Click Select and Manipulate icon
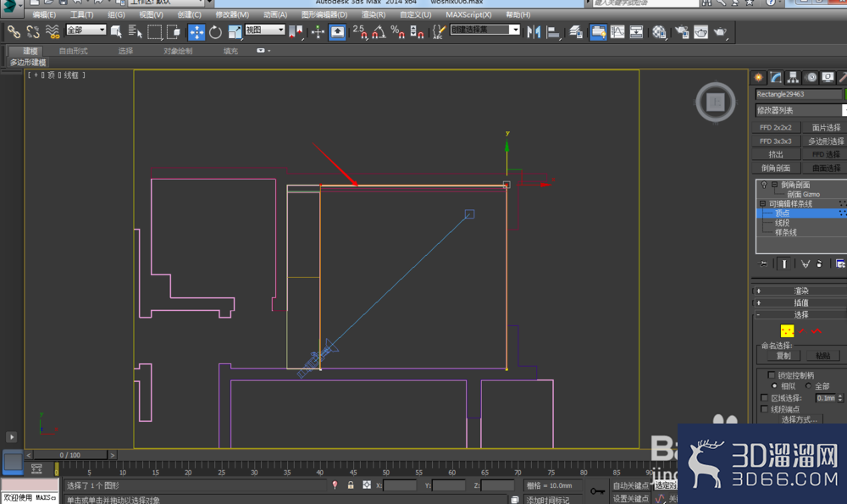847x504 pixels. pos(318,32)
